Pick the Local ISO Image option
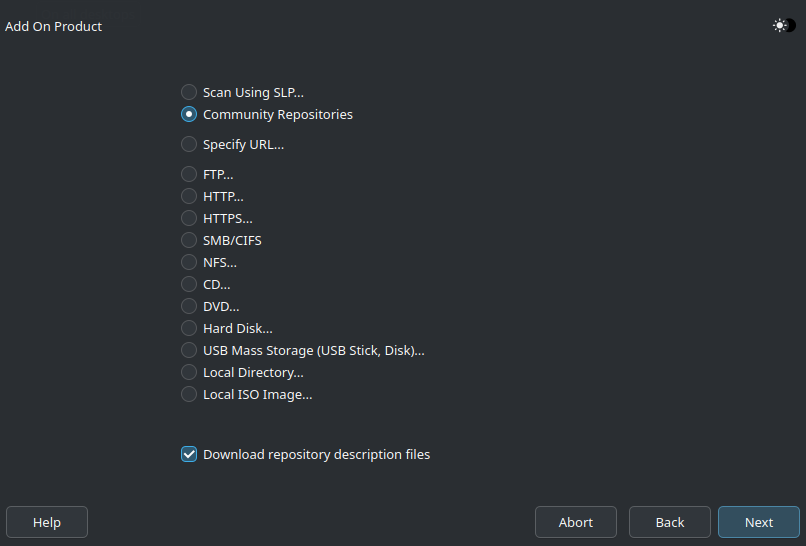 coord(189,394)
